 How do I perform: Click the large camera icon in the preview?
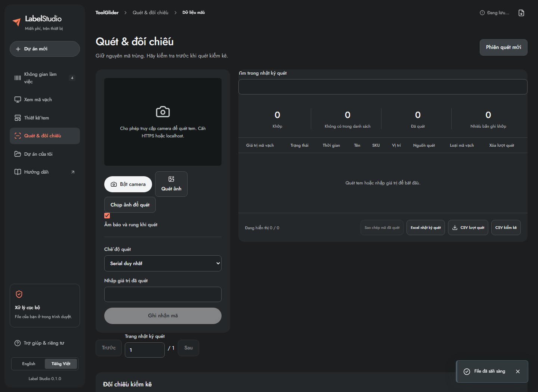coord(163,112)
